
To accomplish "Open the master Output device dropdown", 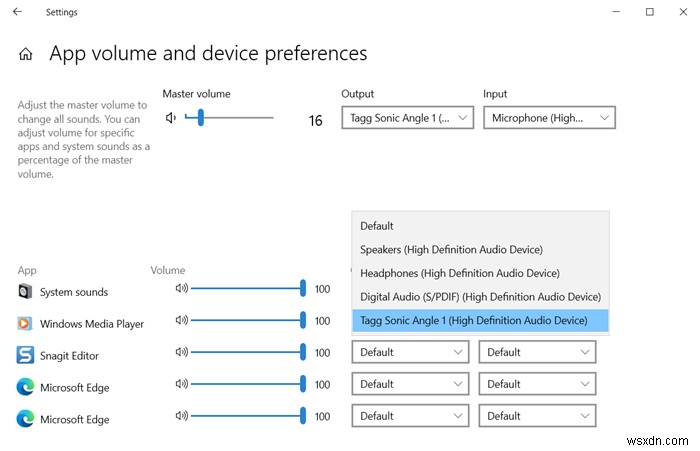I will click(x=408, y=118).
